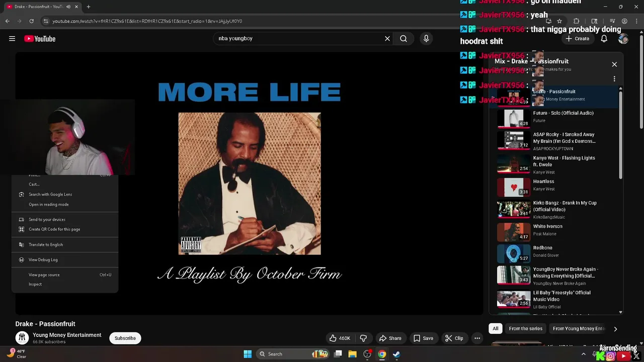Open Chrome three-dot menu

click(x=636, y=21)
